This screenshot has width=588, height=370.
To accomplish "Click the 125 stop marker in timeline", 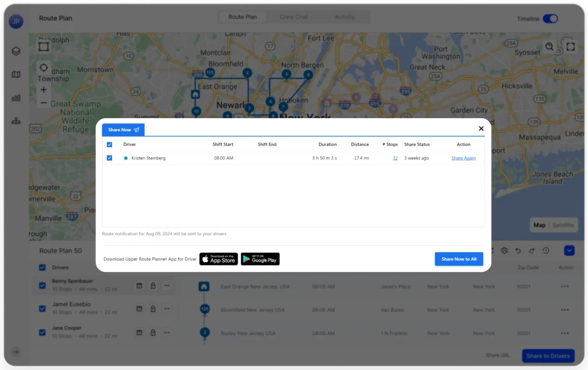I will [x=204, y=309].
